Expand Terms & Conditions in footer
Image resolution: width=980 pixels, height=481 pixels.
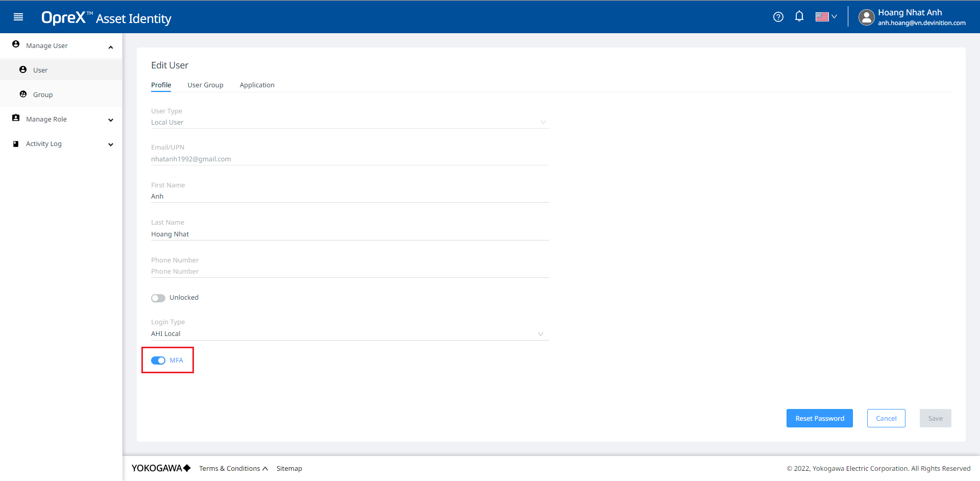tap(233, 469)
